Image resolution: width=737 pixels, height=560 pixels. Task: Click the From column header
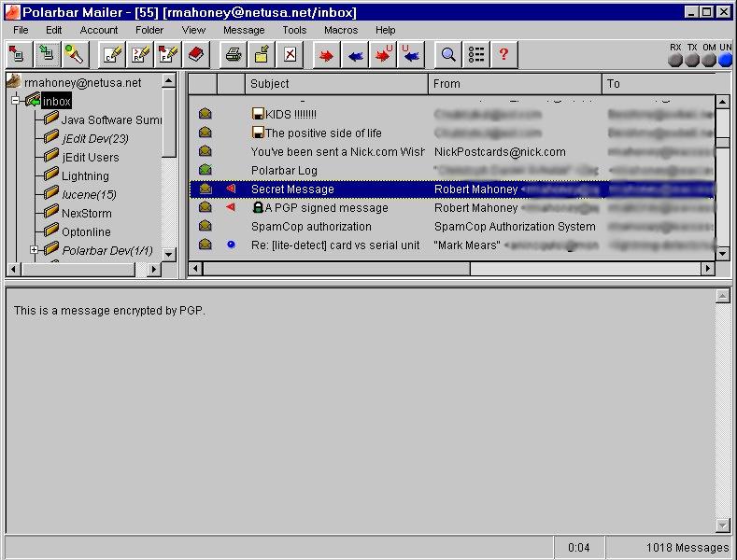coord(515,84)
